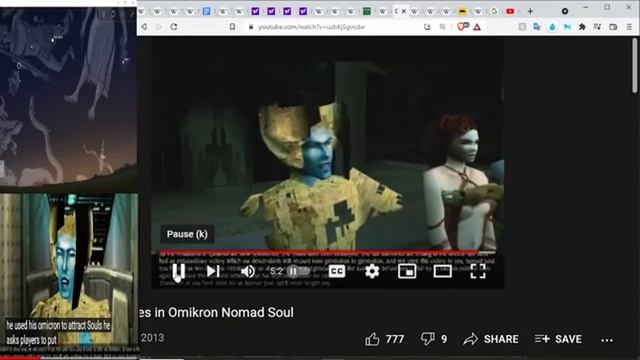Open the media playlist toolbar icon
Image resolution: width=640 pixels, height=360 pixels.
[597, 27]
